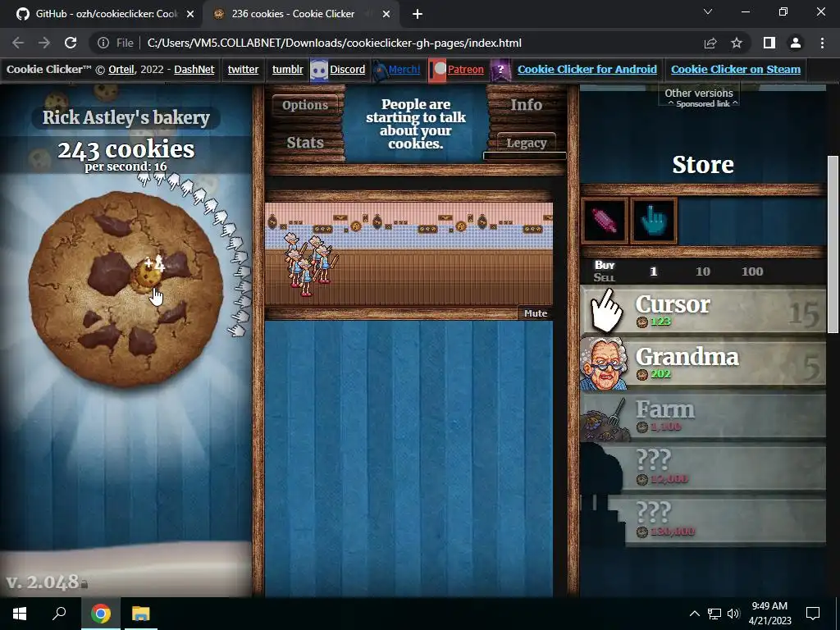This screenshot has width=840, height=630.
Task: Click the page vertical scrollbar
Action: pyautogui.click(x=833, y=244)
